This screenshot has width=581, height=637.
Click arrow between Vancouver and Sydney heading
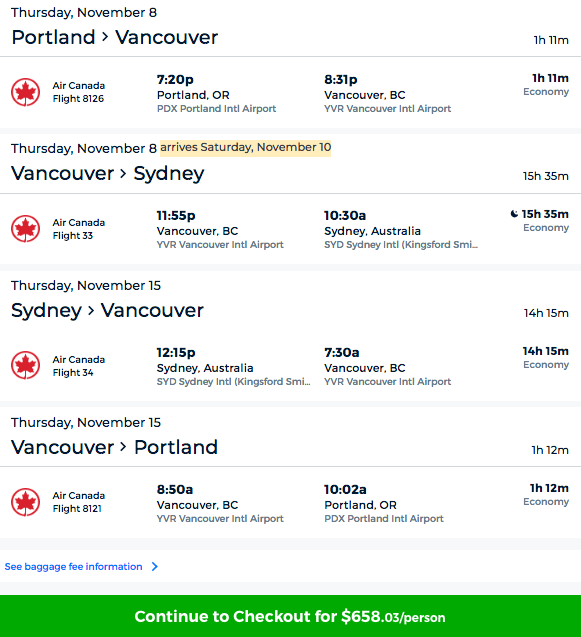point(124,174)
